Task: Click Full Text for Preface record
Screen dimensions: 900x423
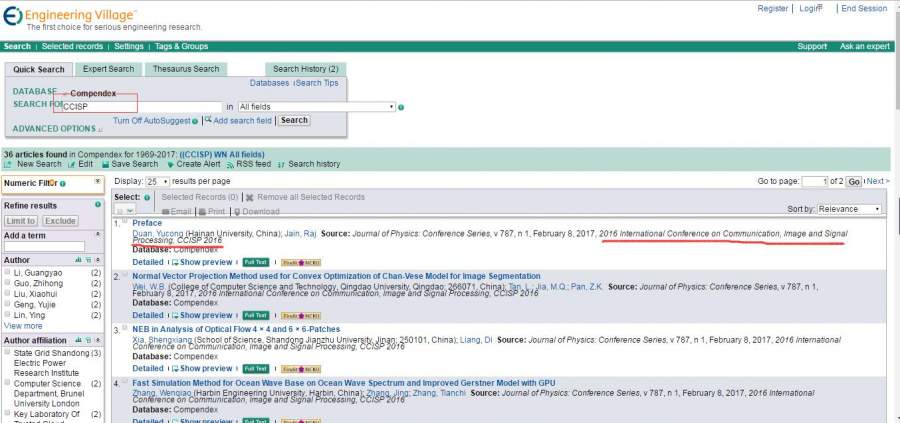Action: [x=255, y=262]
